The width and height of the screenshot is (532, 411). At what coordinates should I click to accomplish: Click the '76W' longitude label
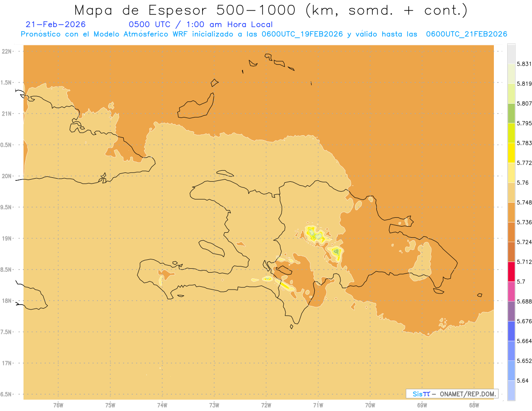(58, 405)
